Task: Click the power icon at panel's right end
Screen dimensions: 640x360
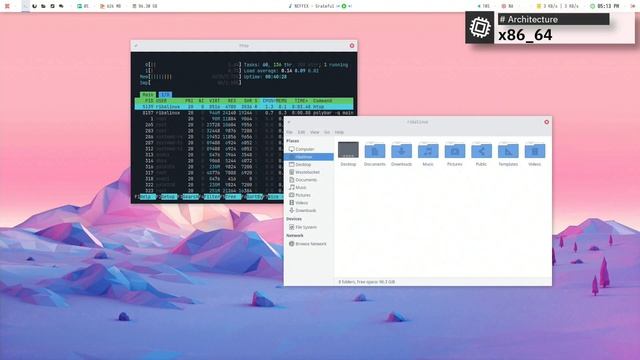Action: point(633,6)
